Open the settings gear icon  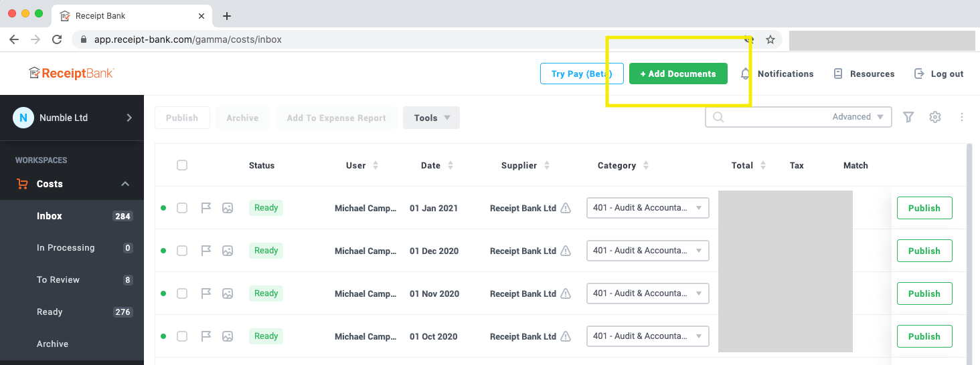935,117
